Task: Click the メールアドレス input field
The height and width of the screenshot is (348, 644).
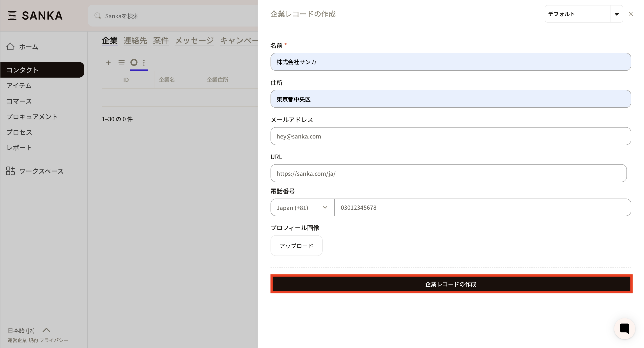Action: tap(451, 136)
